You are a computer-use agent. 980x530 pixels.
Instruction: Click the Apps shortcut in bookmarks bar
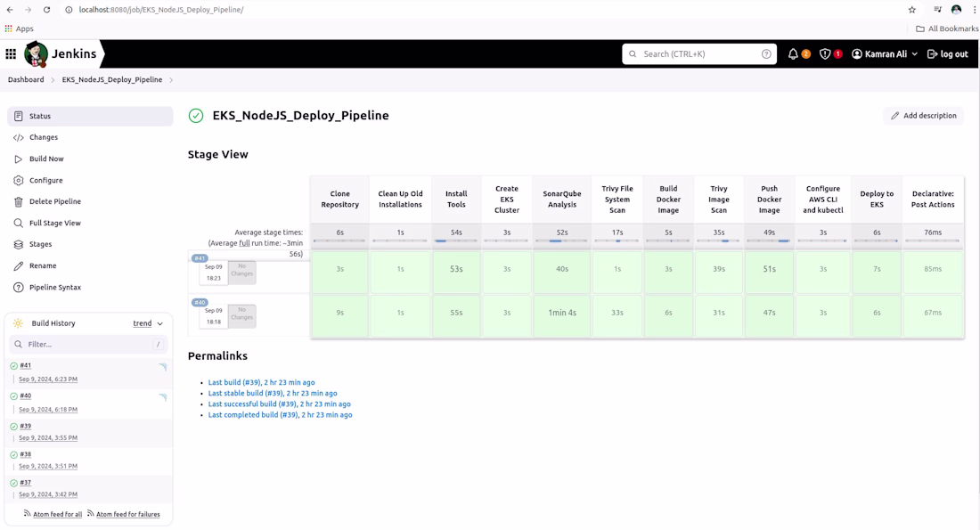pyautogui.click(x=20, y=29)
